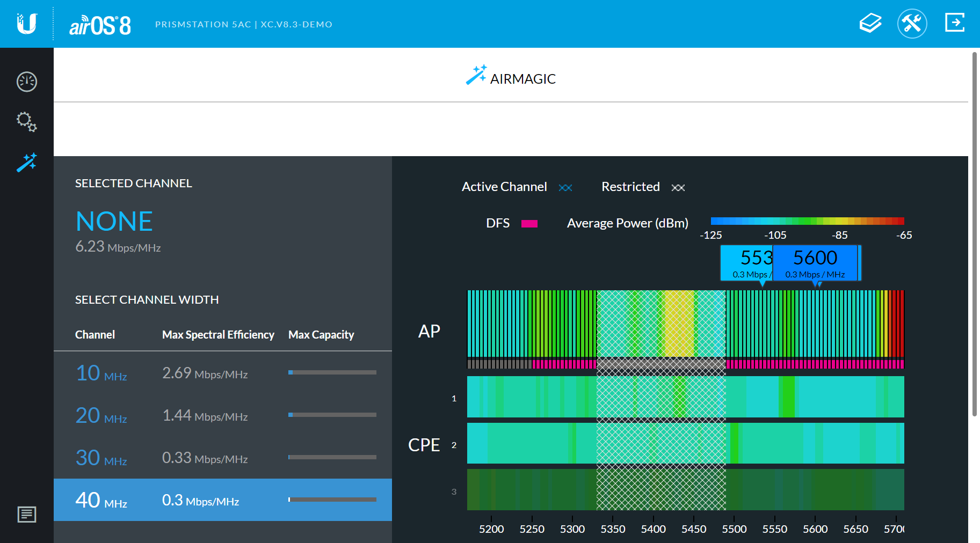Select the 30 MHz channel width row
This screenshot has width=980, height=543.
223,458
